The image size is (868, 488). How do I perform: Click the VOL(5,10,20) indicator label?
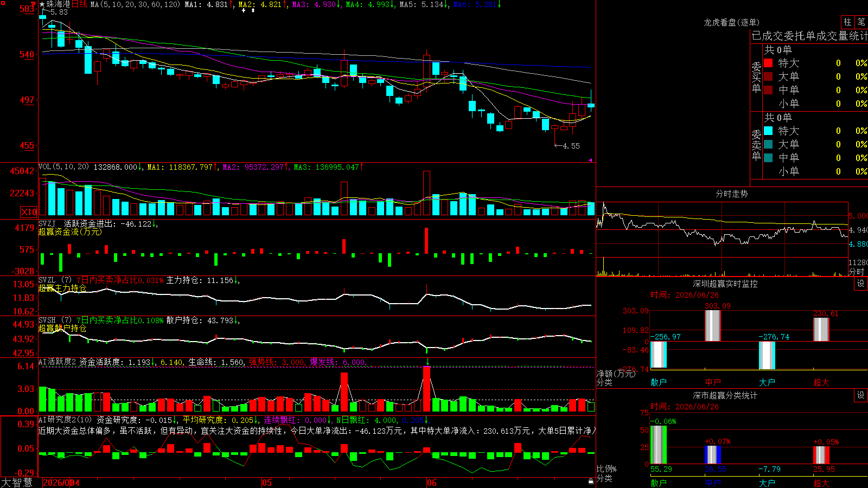tap(63, 167)
